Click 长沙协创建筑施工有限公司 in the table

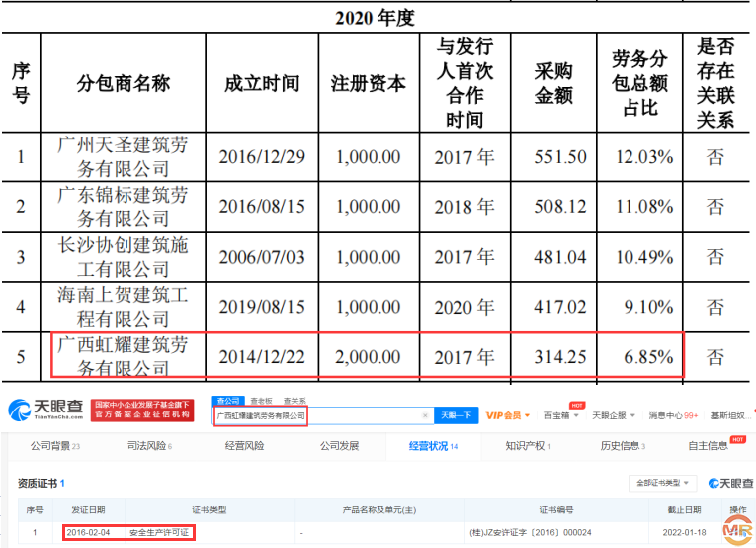point(123,257)
